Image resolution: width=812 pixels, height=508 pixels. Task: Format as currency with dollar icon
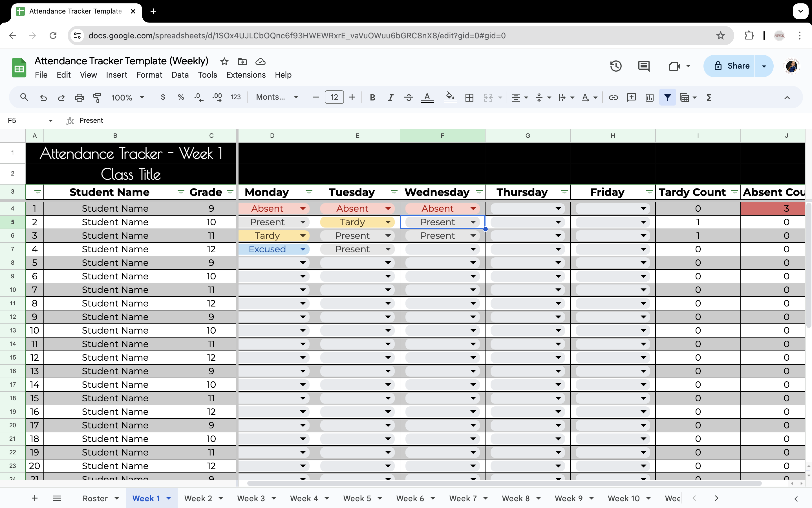(x=163, y=97)
